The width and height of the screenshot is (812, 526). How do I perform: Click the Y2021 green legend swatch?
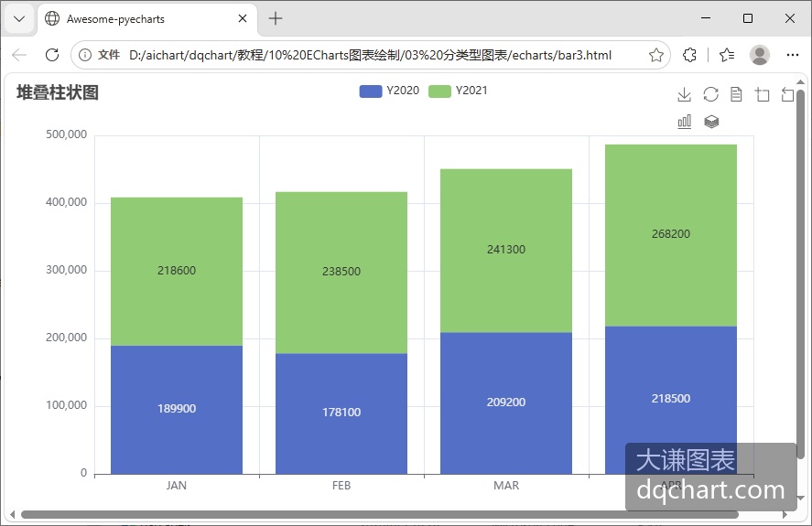(439, 91)
